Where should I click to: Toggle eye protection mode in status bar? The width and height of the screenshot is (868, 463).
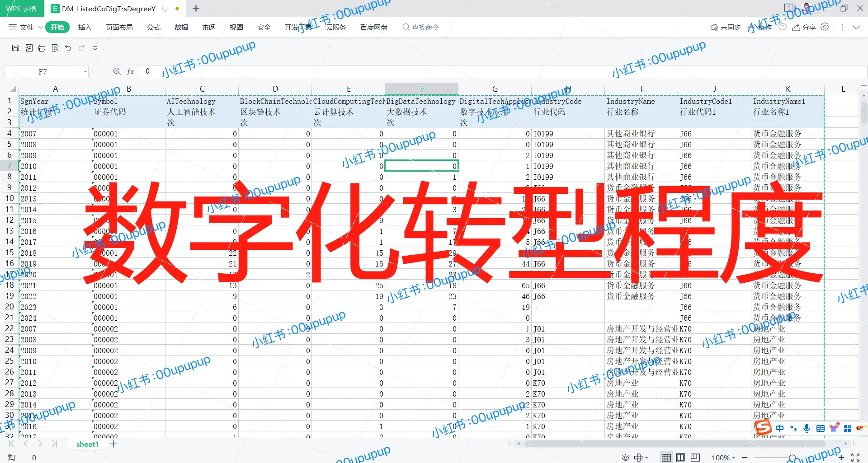pyautogui.click(x=625, y=457)
